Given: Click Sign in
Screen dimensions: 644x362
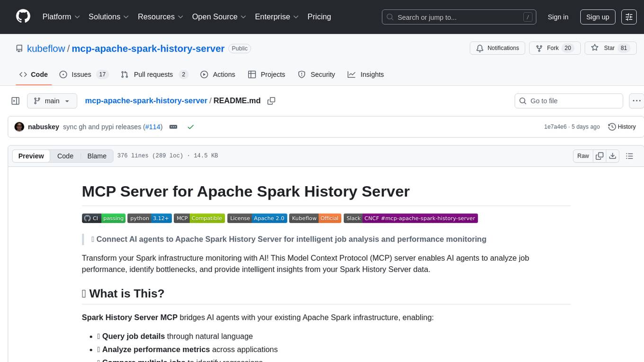Looking at the screenshot, I should pyautogui.click(x=558, y=17).
